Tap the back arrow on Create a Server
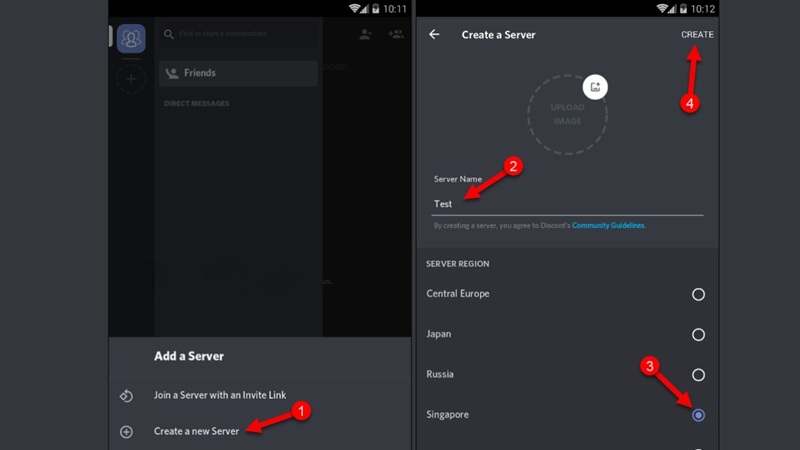 pyautogui.click(x=434, y=35)
